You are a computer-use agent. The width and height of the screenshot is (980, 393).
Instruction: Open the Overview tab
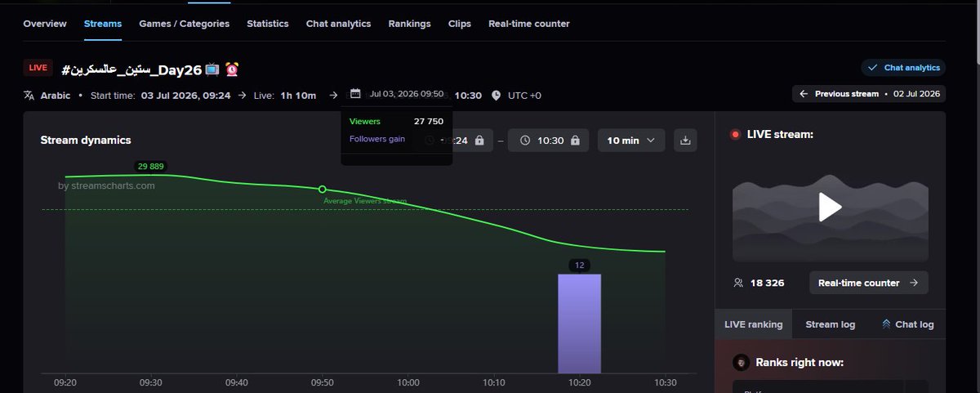(x=45, y=24)
